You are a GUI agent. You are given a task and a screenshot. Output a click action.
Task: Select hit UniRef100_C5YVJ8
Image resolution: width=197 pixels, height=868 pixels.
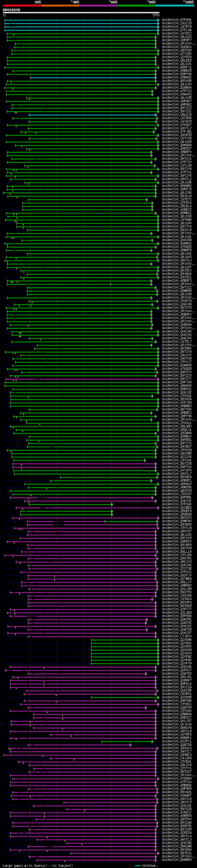point(177,528)
